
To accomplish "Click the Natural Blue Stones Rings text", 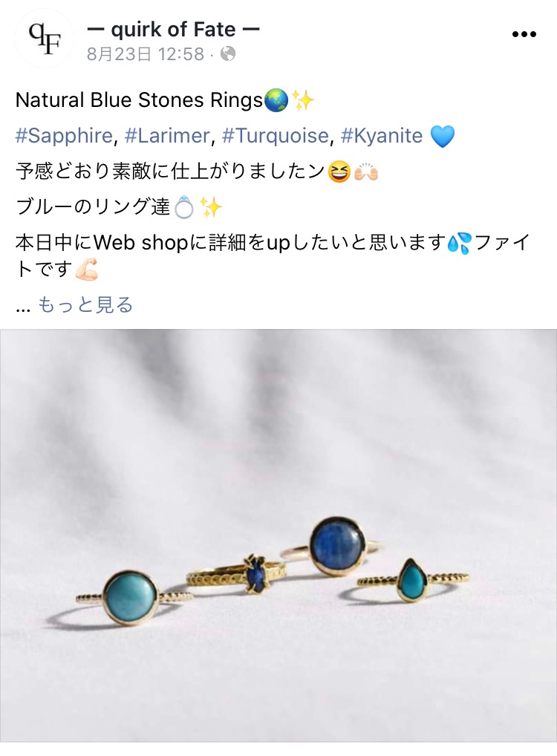I will (140, 100).
